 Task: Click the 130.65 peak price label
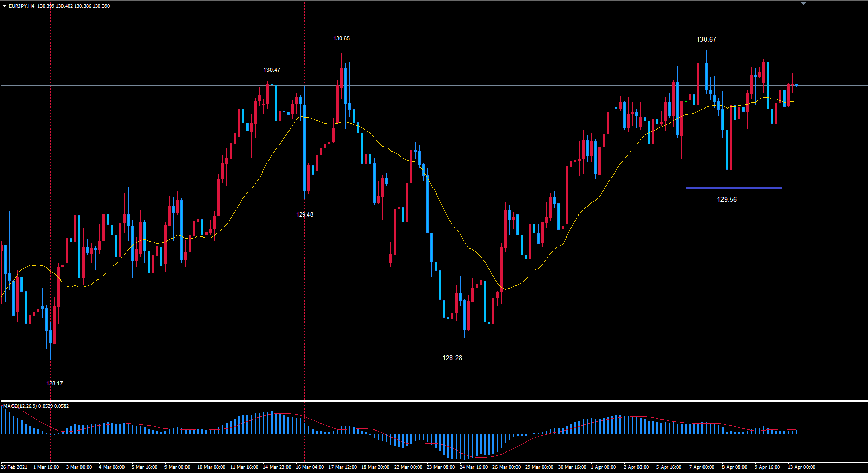click(341, 38)
